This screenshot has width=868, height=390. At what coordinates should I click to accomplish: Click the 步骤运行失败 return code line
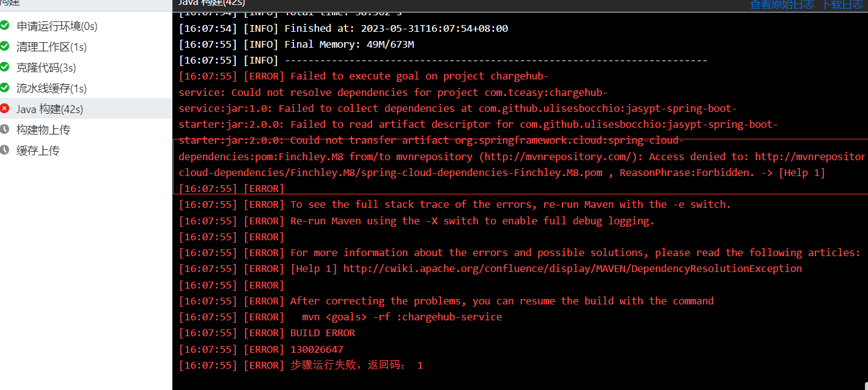[301, 365]
